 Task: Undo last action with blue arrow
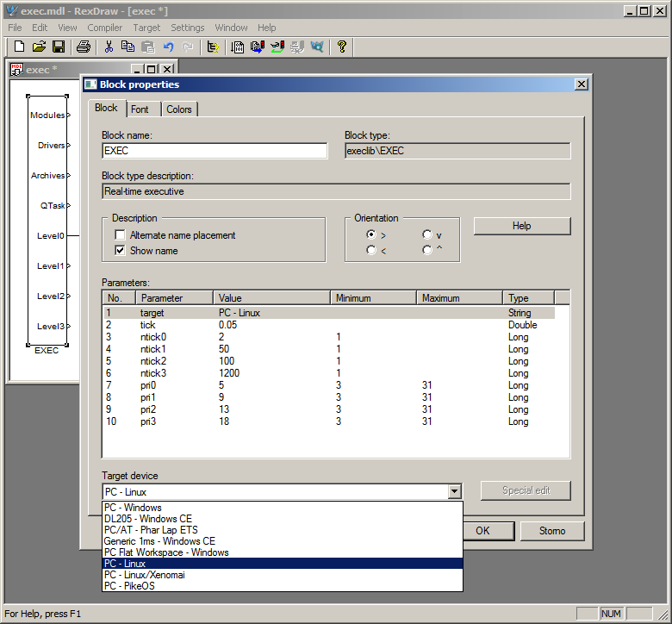pos(168,47)
